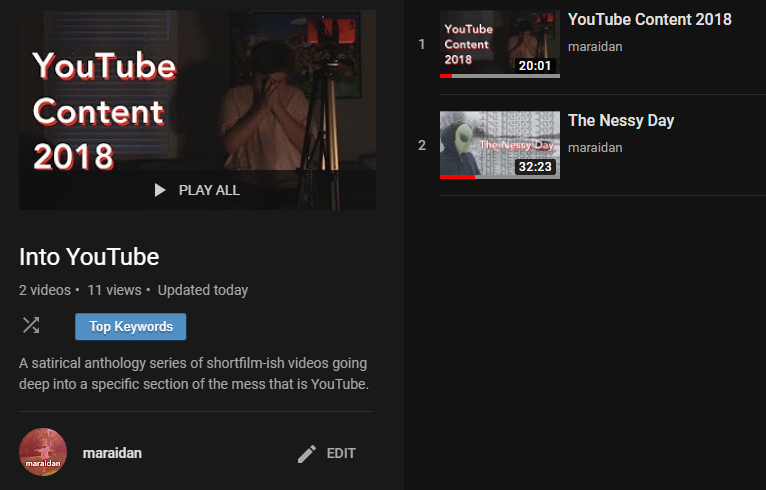Image resolution: width=766 pixels, height=490 pixels.
Task: Click the pencil icon next to EDIT
Action: (x=307, y=454)
